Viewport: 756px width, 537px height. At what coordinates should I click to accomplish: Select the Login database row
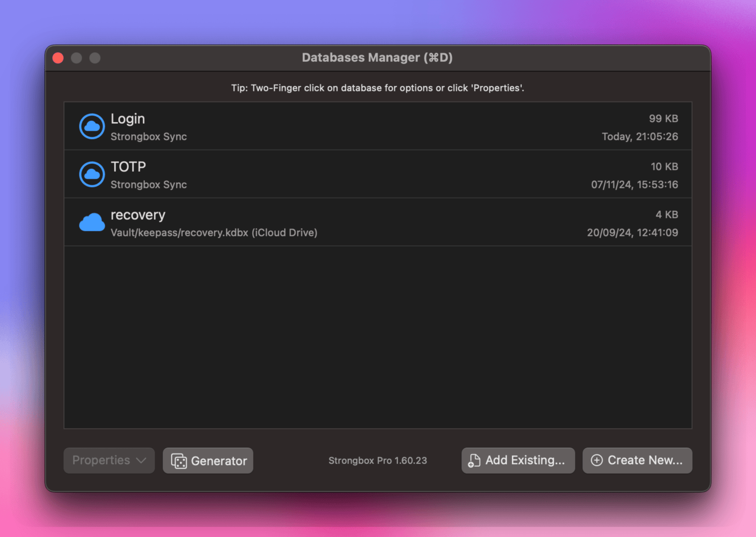pos(323,126)
